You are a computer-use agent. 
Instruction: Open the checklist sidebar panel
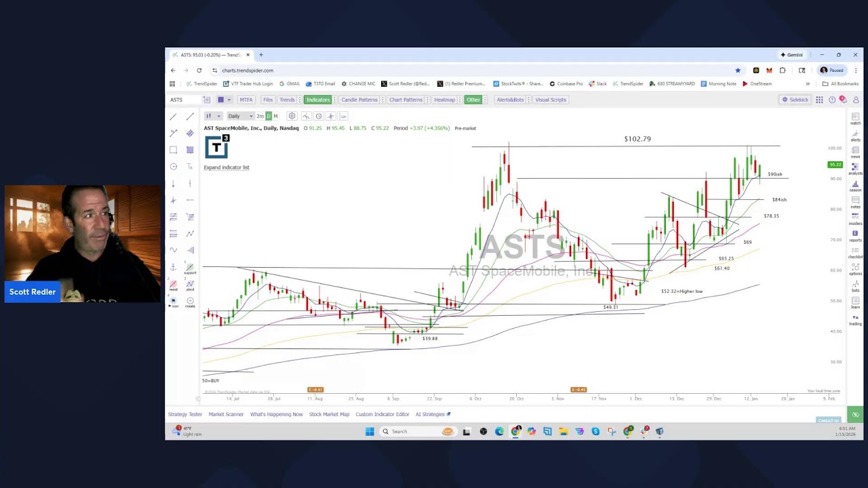click(855, 253)
